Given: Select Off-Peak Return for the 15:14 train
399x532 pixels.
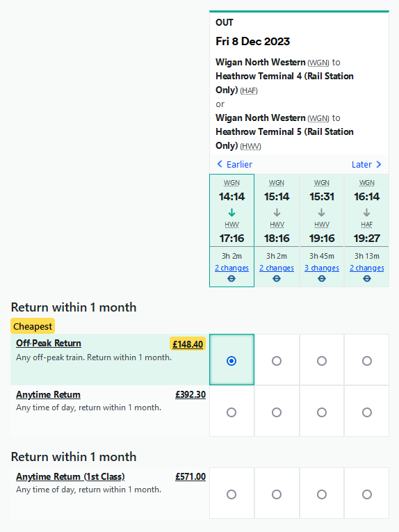Looking at the screenshot, I should pos(277,361).
